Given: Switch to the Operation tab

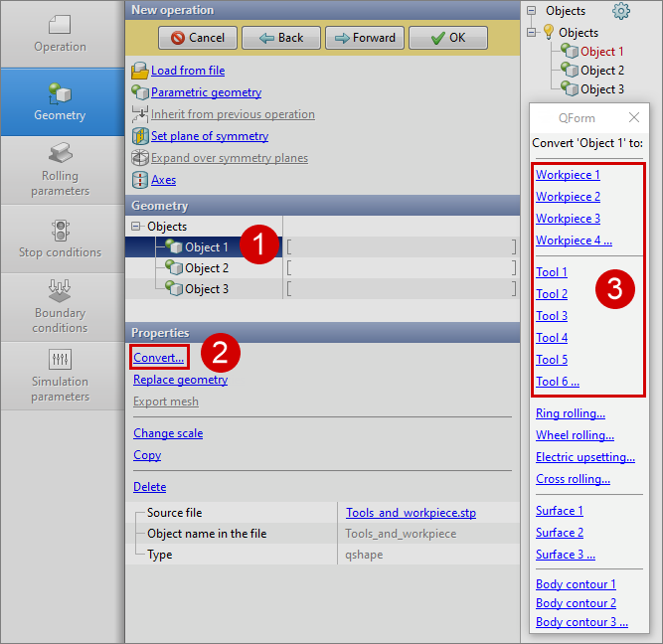Looking at the screenshot, I should coord(61,34).
